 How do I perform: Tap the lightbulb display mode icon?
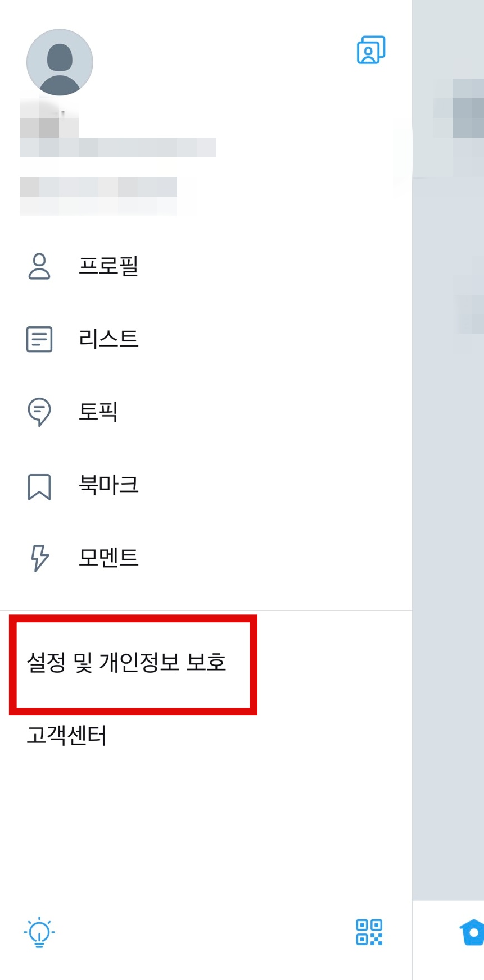(39, 932)
